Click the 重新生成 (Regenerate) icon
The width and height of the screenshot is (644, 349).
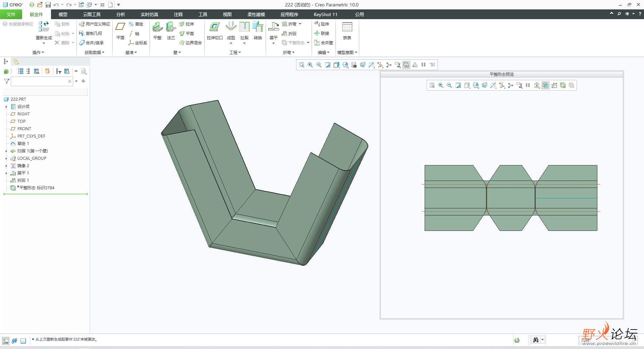coord(44,27)
